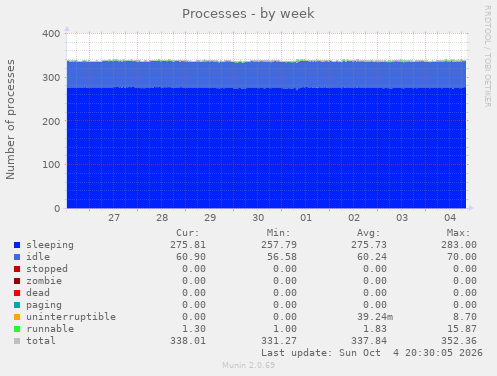Click the 03 date axis label
Screen dimensions: 497x376
(x=402, y=218)
